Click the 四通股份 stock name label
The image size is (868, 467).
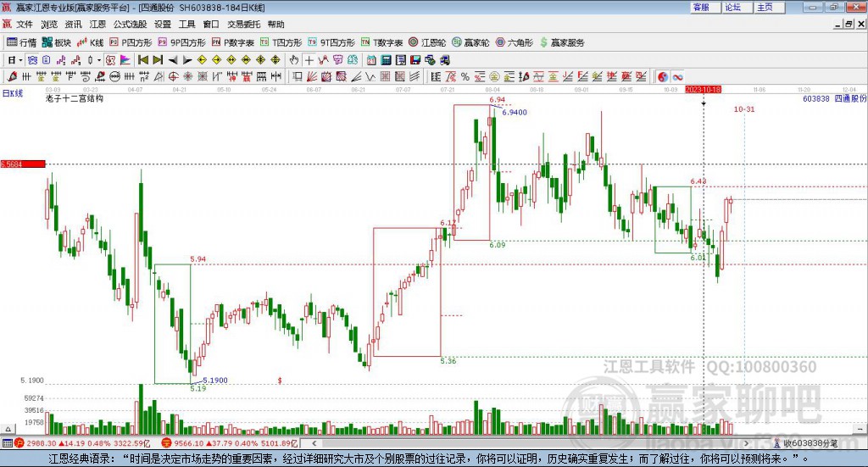coord(850,98)
